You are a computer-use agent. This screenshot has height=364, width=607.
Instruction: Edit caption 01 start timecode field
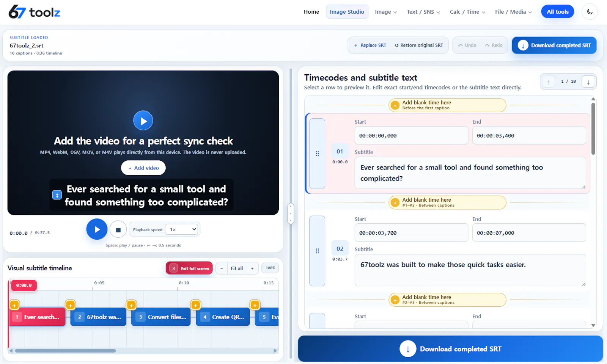pyautogui.click(x=411, y=135)
